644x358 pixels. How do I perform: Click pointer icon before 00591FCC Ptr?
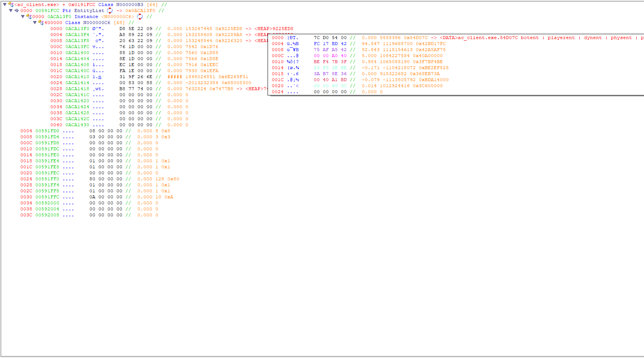point(17,11)
